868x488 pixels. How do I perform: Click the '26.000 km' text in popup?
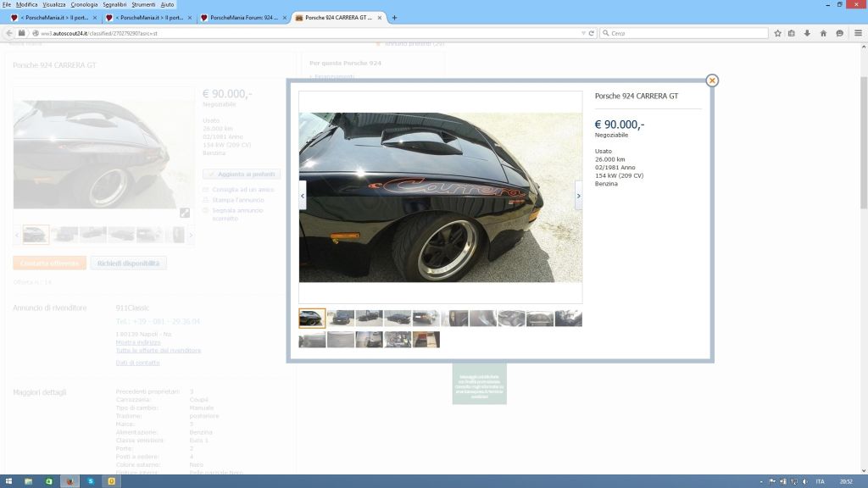coord(610,159)
